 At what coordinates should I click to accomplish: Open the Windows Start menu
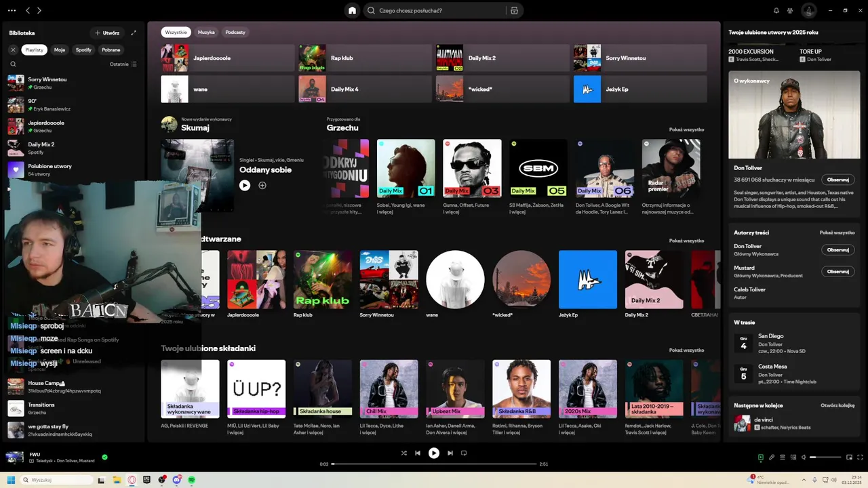(x=12, y=480)
